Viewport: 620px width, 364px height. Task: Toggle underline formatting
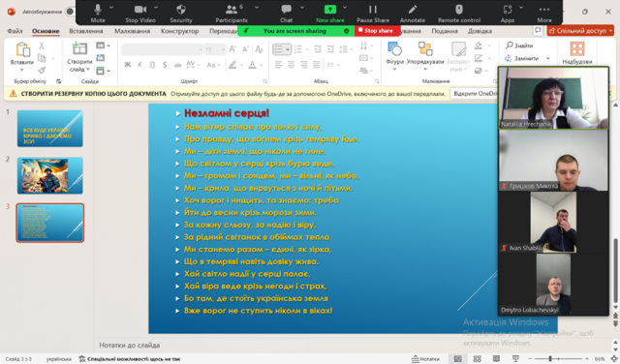point(152,65)
